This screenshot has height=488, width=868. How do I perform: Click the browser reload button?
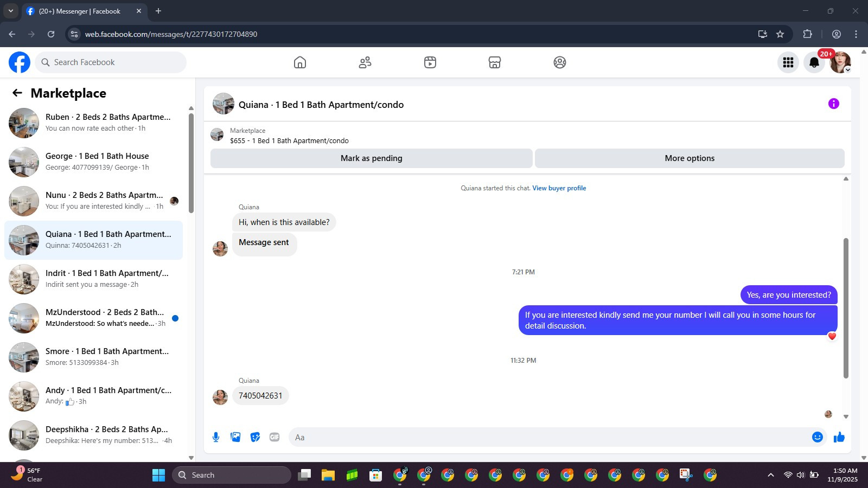click(x=51, y=34)
